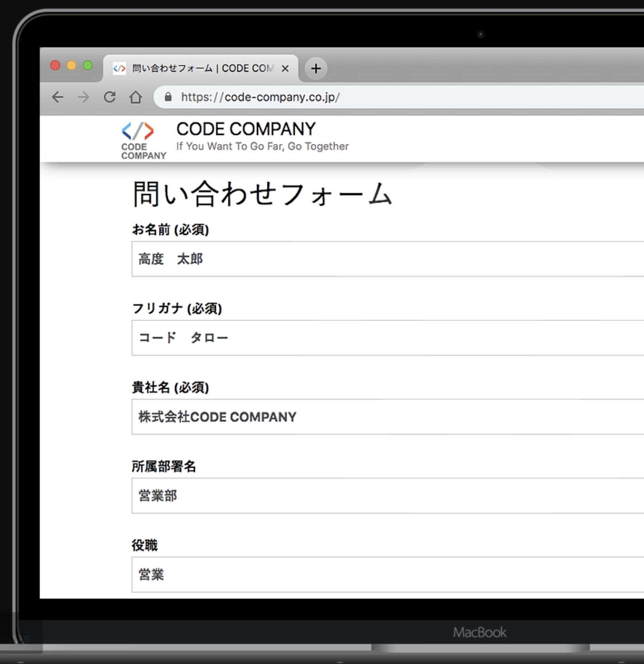644x664 pixels.
Task: Click the tagline If You Want To Go Far
Action: (262, 146)
